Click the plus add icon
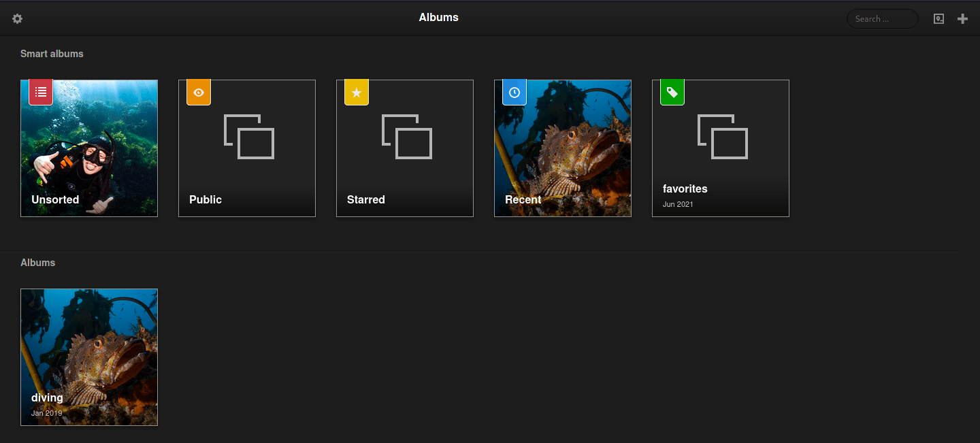 coord(962,19)
